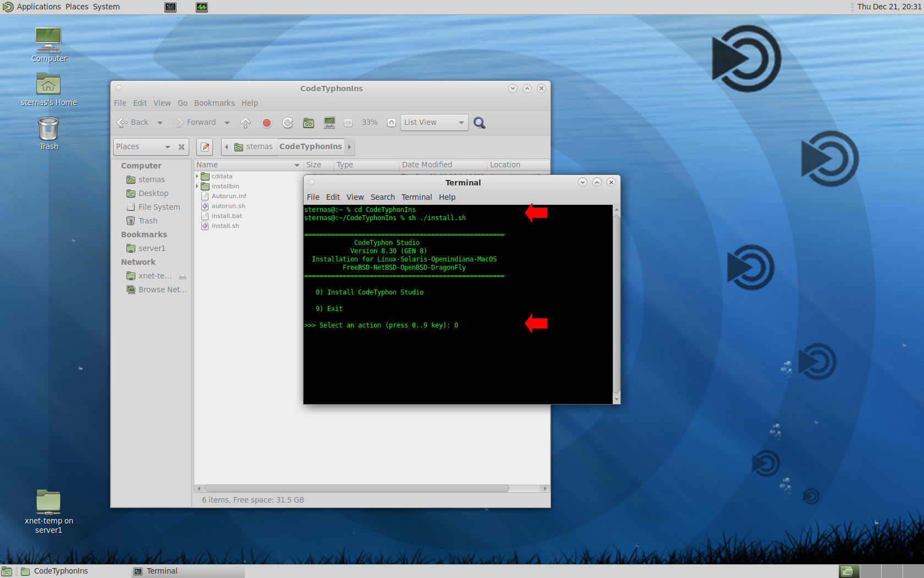
Task: Click sternas path bar button
Action: tap(254, 147)
